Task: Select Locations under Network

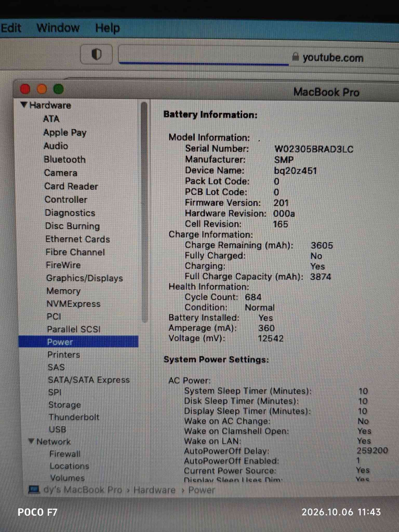Action: [x=70, y=466]
